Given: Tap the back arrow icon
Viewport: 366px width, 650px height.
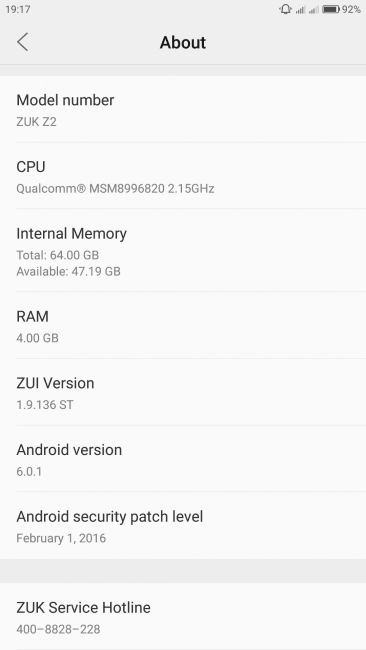Looking at the screenshot, I should 23,42.
